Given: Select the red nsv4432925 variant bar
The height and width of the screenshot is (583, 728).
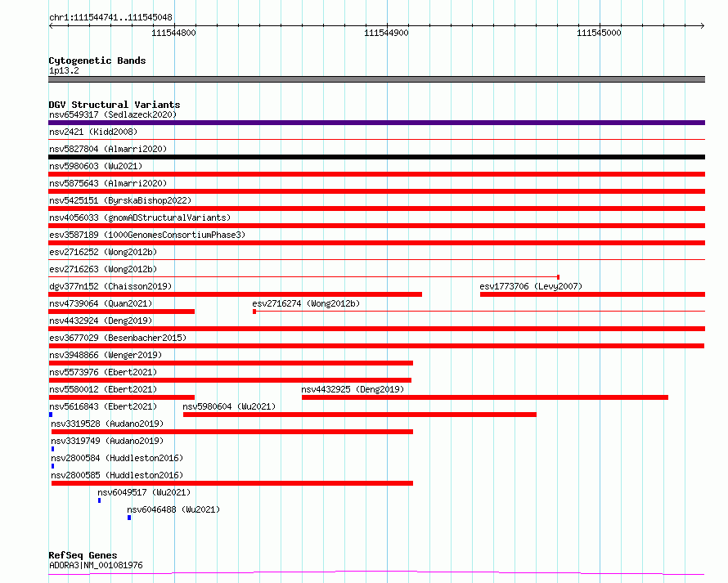Looking at the screenshot, I should coord(485,397).
